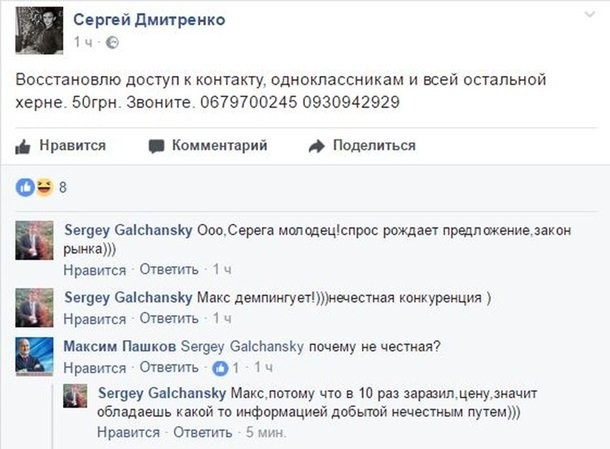Viewport: 610px width, 449px height.
Task: Click the speech bubble Комментарий icon
Action: 156,146
